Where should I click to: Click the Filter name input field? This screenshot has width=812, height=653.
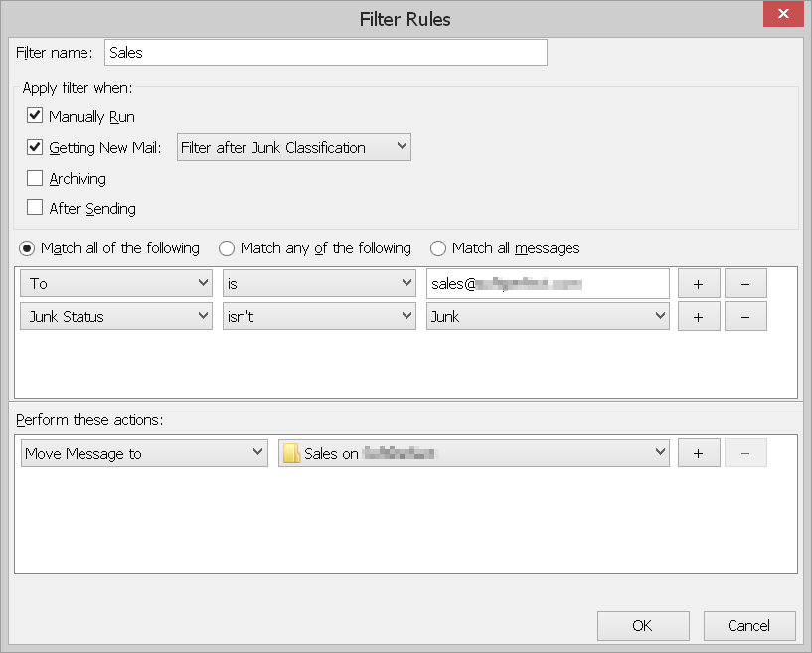(326, 53)
